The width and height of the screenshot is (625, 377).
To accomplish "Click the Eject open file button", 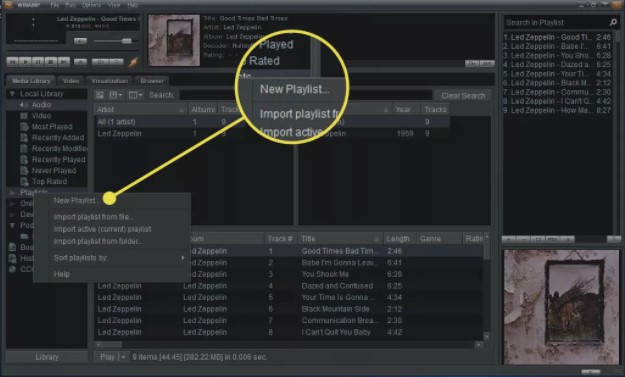I will pyautogui.click(x=81, y=62).
